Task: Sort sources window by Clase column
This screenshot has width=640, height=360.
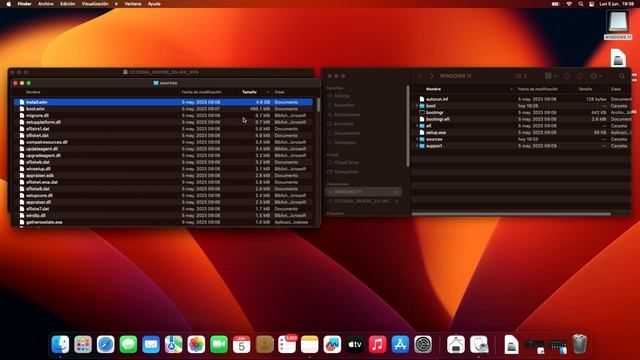Action: (x=279, y=92)
